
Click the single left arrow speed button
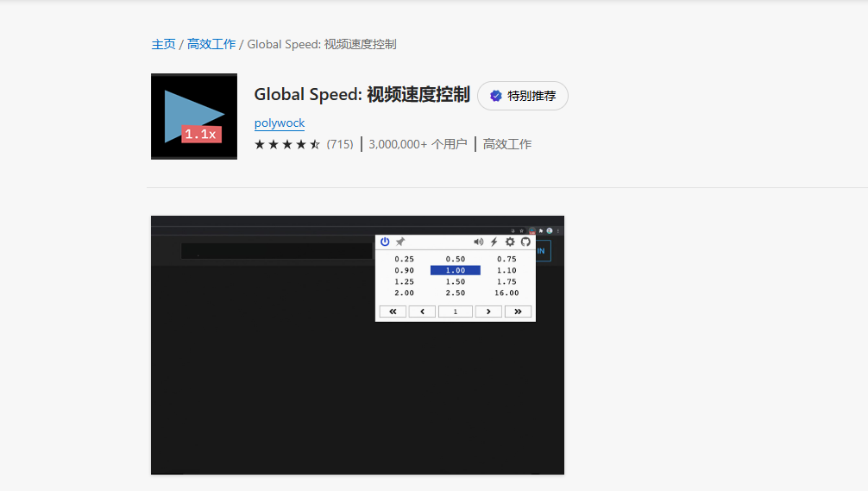(423, 312)
